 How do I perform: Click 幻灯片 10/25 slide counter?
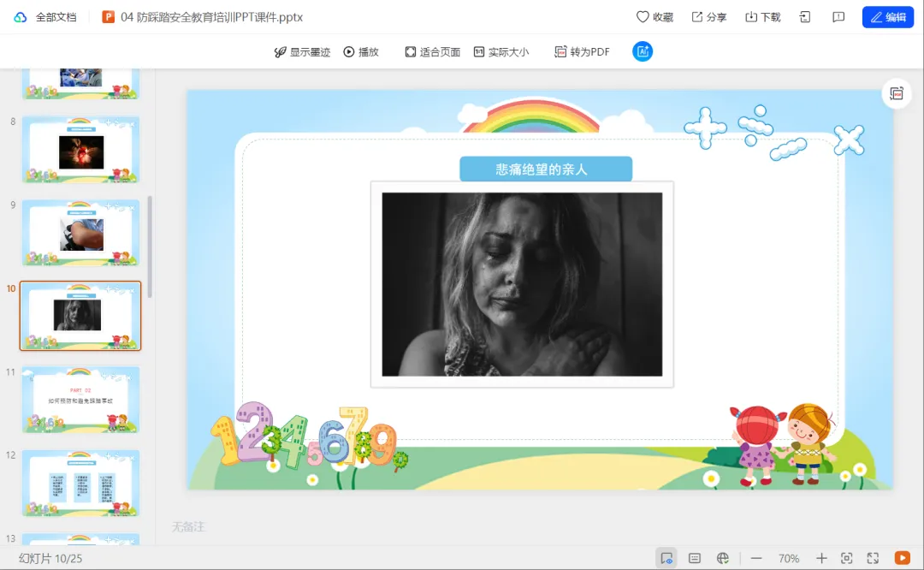pyautogui.click(x=50, y=558)
